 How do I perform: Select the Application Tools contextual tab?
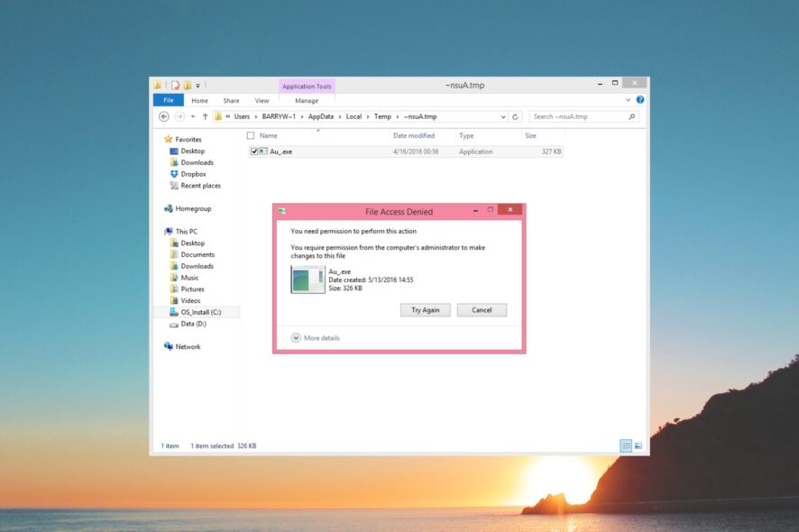307,87
